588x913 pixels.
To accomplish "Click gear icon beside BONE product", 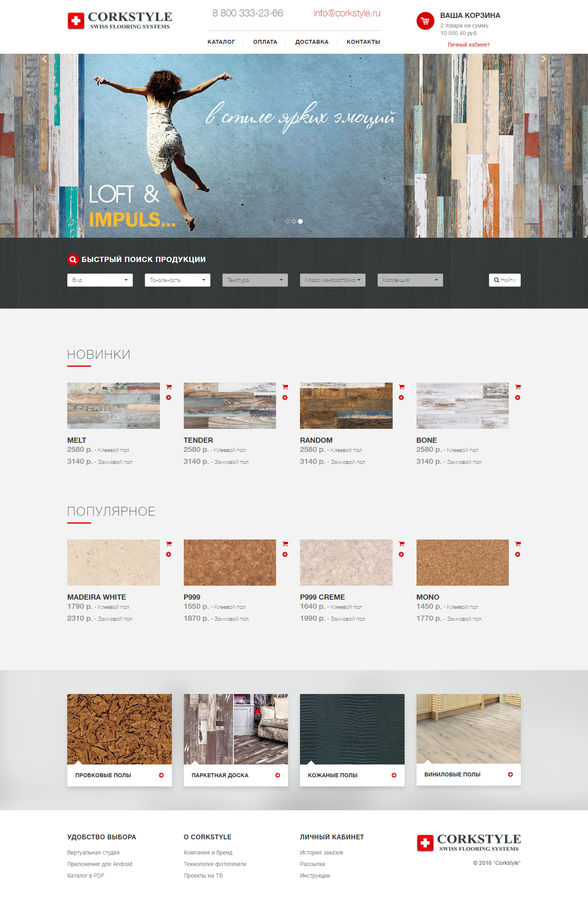I will click(518, 397).
